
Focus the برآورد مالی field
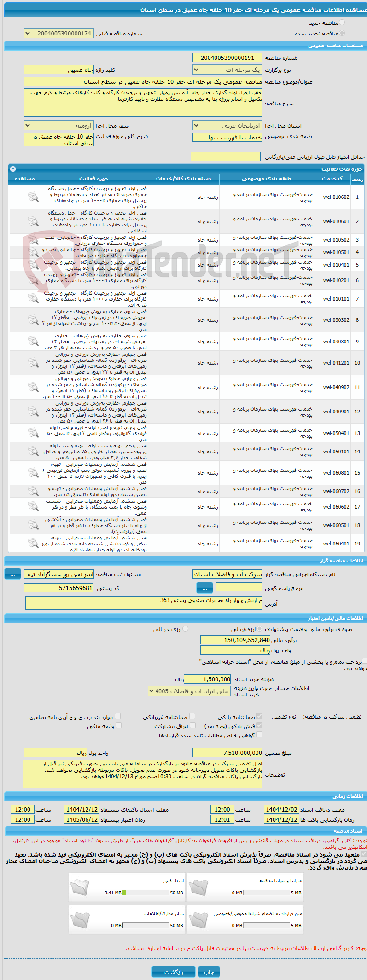(235, 640)
